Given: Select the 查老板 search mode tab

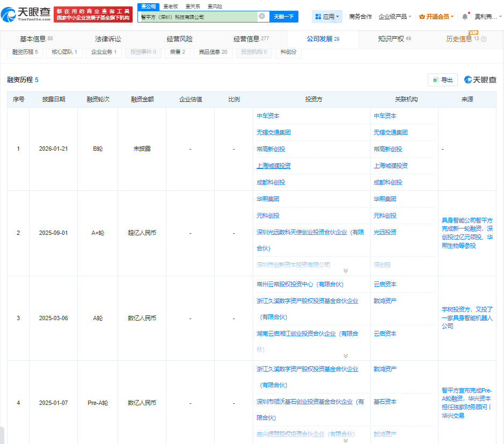Looking at the screenshot, I should [171, 6].
